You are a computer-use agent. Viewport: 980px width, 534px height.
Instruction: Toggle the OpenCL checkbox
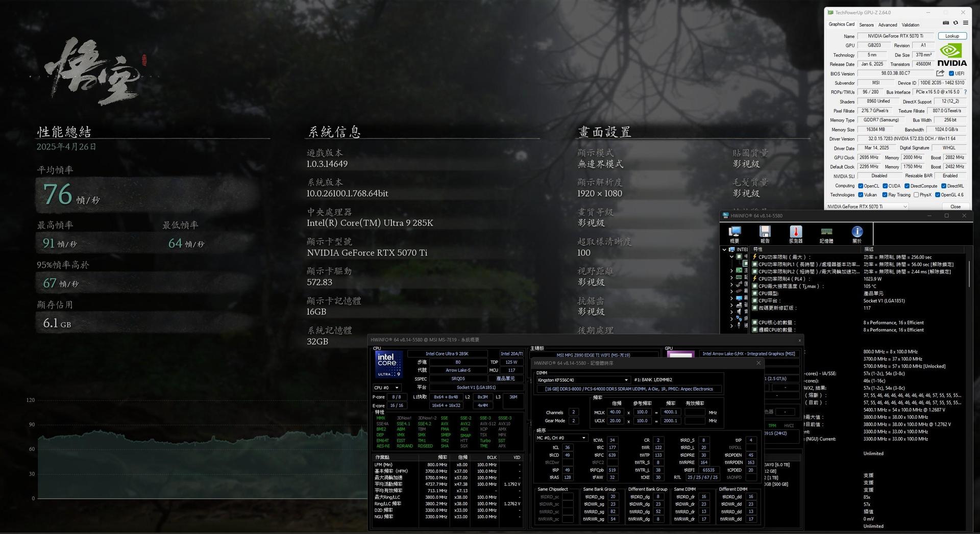click(x=861, y=186)
